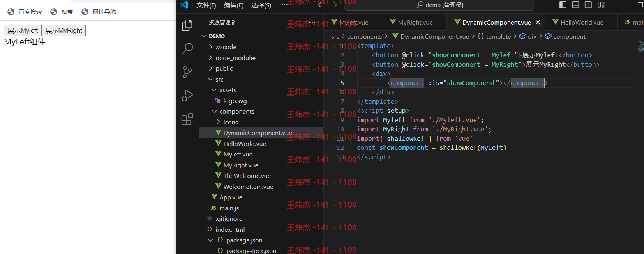644x254 pixels.
Task: Expand the .vscode folder
Action: coord(210,47)
